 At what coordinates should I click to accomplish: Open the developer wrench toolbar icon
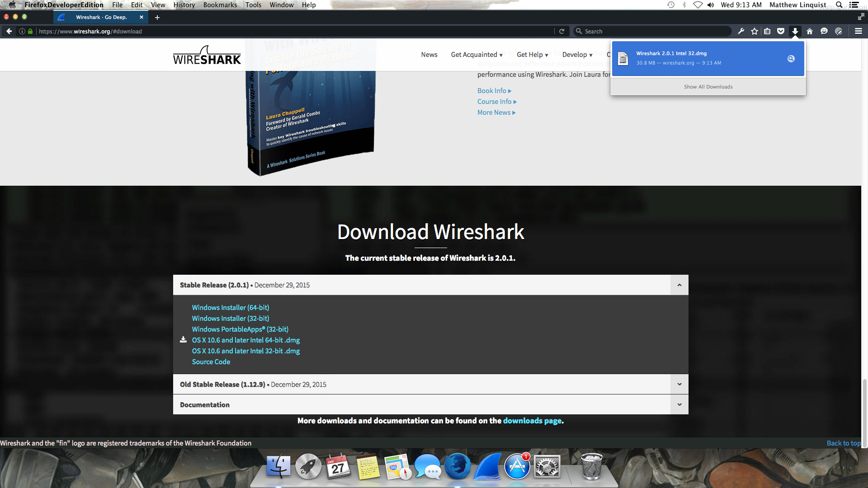coord(741,31)
